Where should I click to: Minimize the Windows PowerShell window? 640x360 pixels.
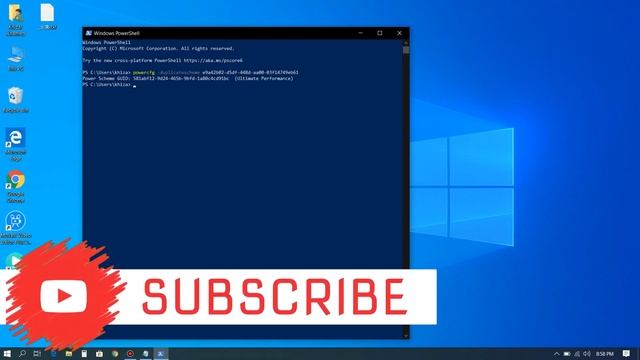tap(360, 33)
